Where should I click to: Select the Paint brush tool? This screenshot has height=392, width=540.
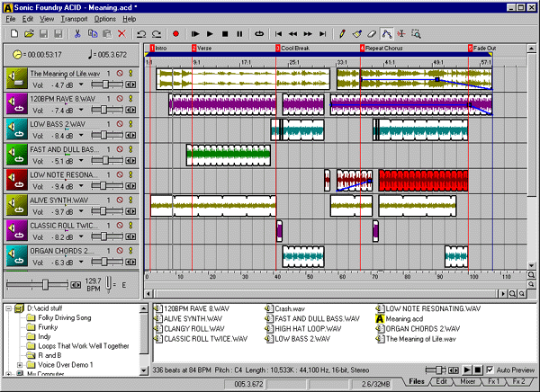pos(357,34)
